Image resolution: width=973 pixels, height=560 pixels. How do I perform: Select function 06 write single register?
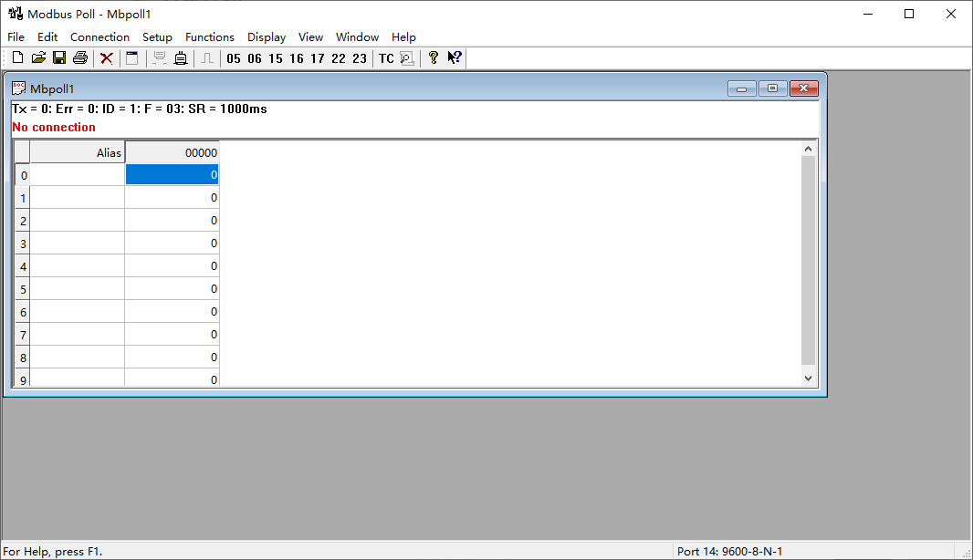click(255, 58)
